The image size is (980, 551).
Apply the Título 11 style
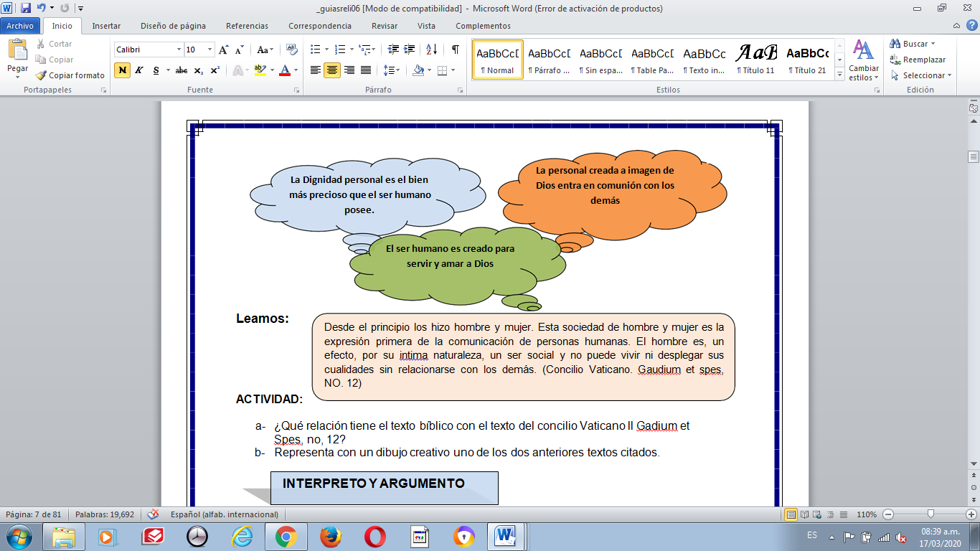[x=757, y=60]
